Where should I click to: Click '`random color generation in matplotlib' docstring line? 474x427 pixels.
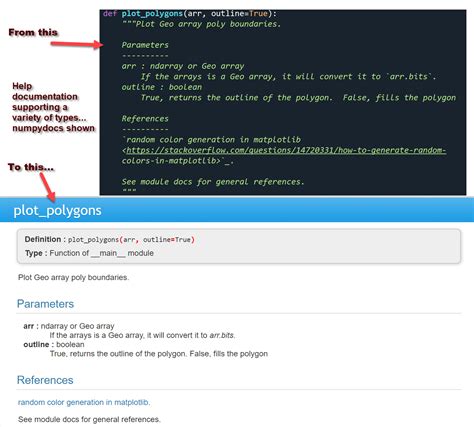click(x=211, y=140)
